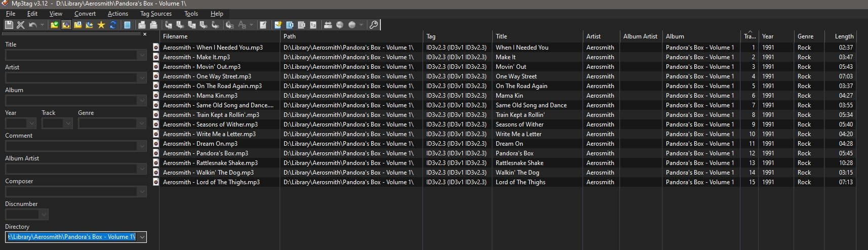Viewport: 868px width, 250px height.
Task: Click the Filename to Tag converter icon
Action: 180,25
